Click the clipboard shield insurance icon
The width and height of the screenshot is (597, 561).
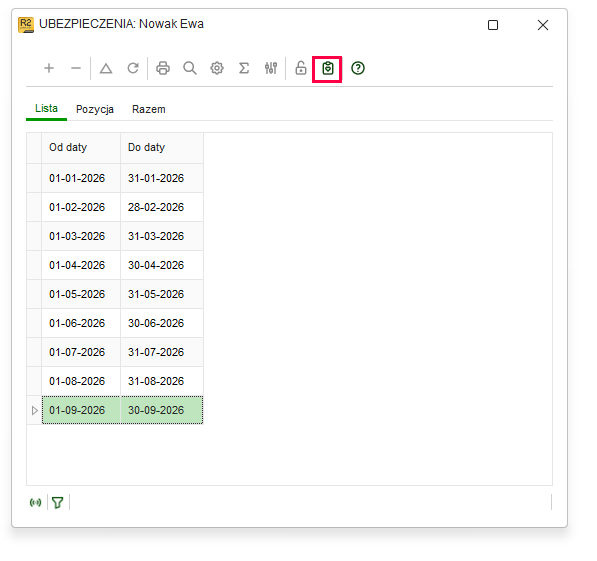[327, 69]
